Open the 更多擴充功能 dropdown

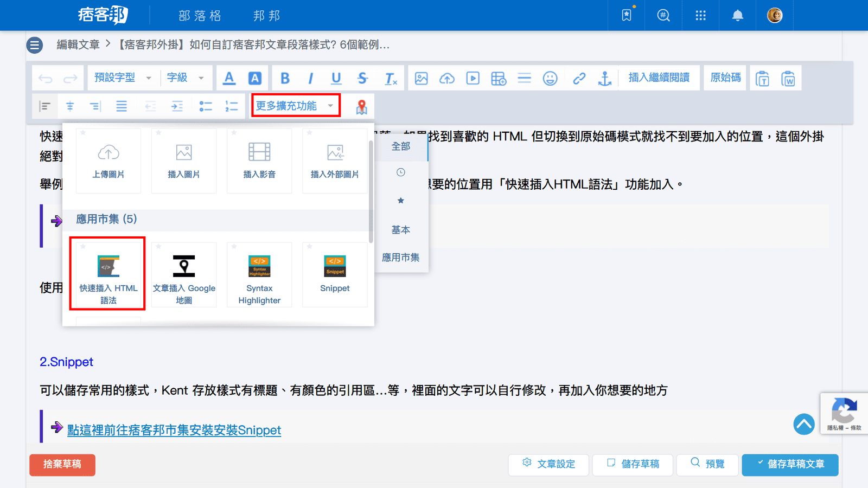click(296, 106)
